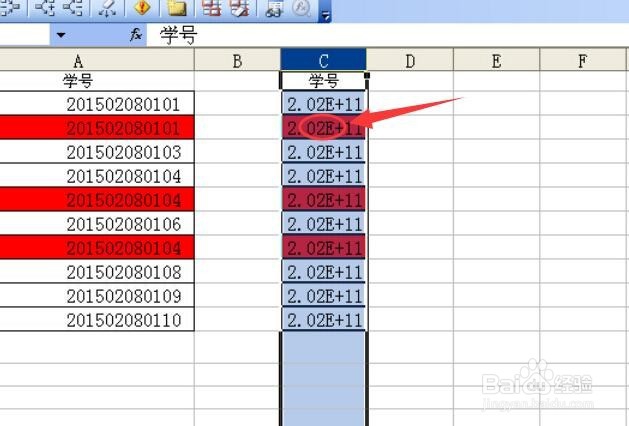Select the cell containing 201502080109
Viewport: 629px width, 426px height.
click(97, 296)
